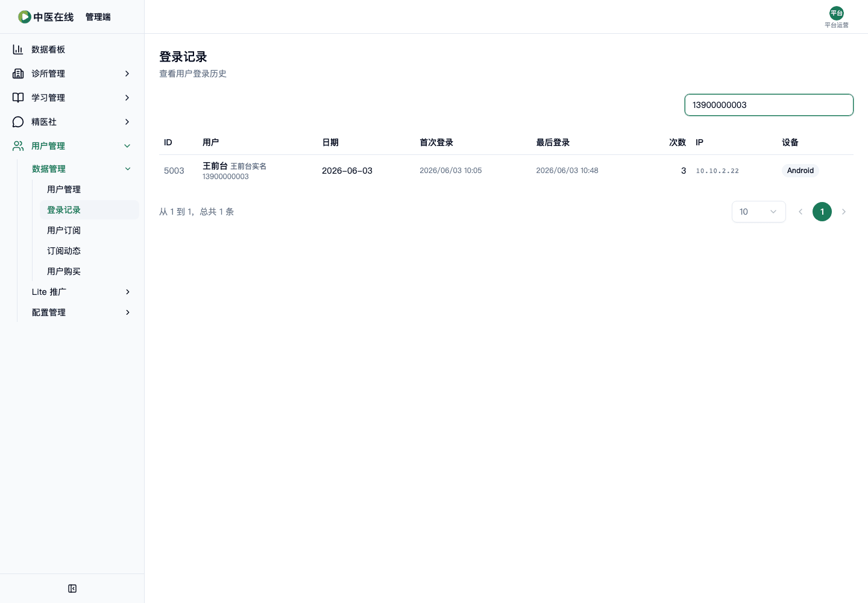Screen dimensions: 868x603
Task: Click the 数据看板 bar chart icon
Action: tap(18, 49)
